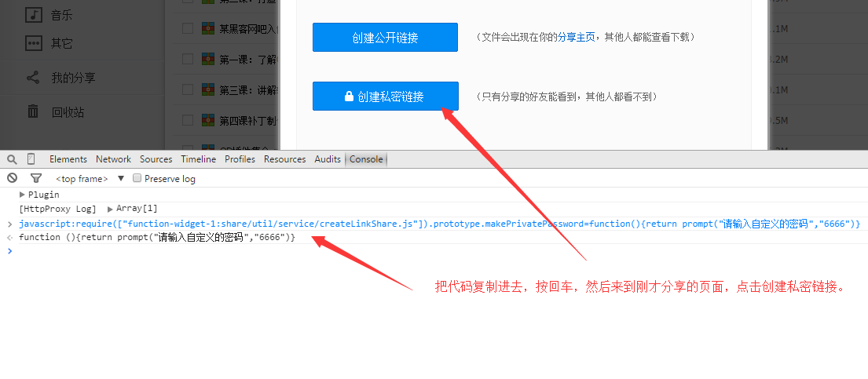
Task: Go to the Resources tab
Action: (x=284, y=159)
